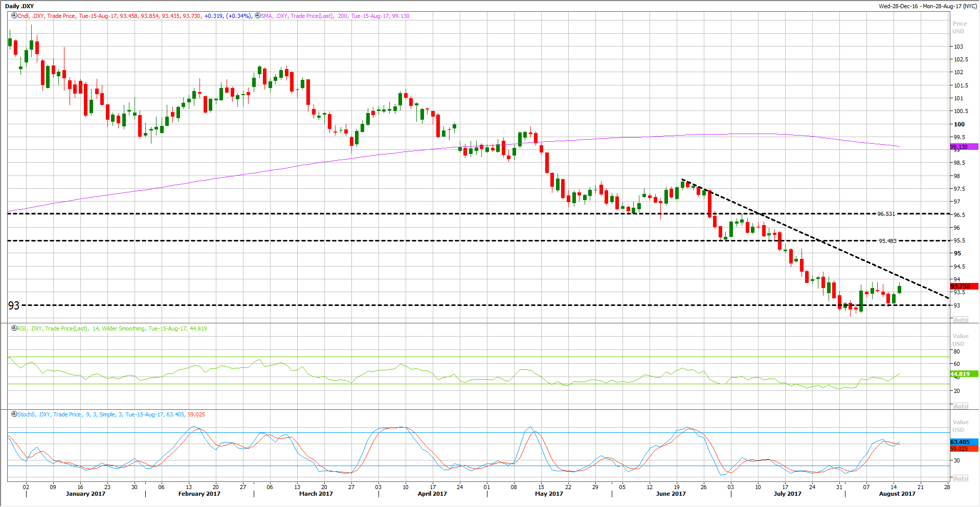Click February 2017 on the time axis
Screen dimensions: 980x507
[199, 494]
